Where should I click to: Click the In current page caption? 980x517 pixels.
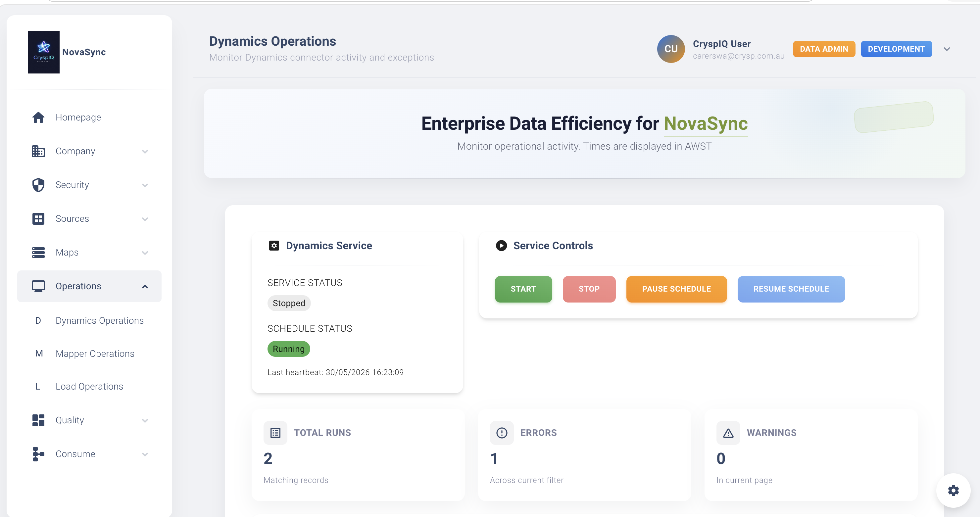coord(744,481)
